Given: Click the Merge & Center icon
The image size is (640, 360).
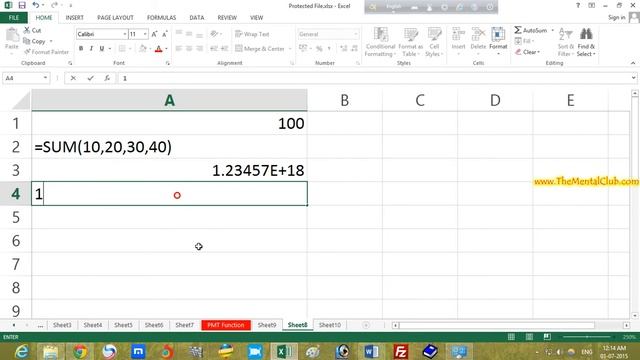Looking at the screenshot, I should (x=239, y=49).
